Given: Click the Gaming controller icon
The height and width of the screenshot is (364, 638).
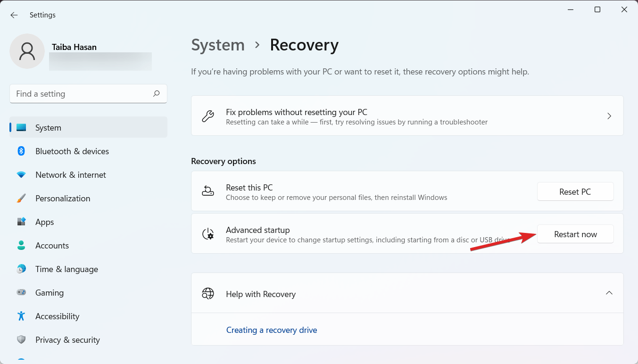Looking at the screenshot, I should [x=21, y=292].
